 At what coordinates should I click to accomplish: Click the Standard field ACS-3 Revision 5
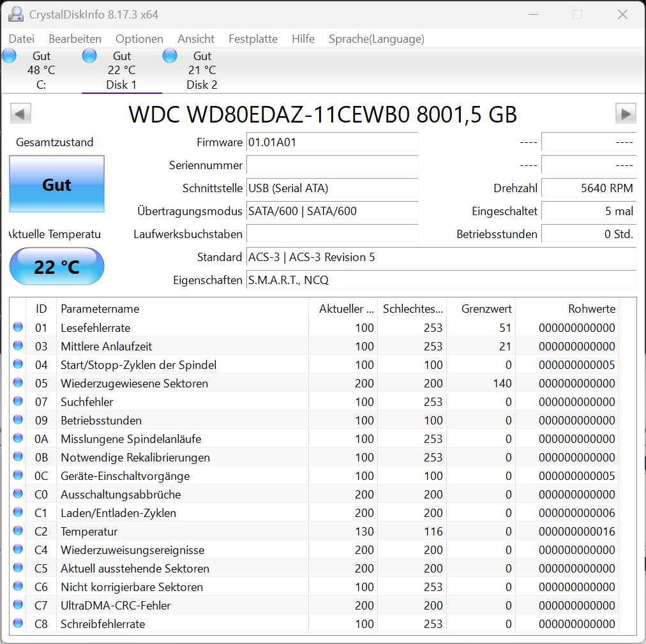441,257
